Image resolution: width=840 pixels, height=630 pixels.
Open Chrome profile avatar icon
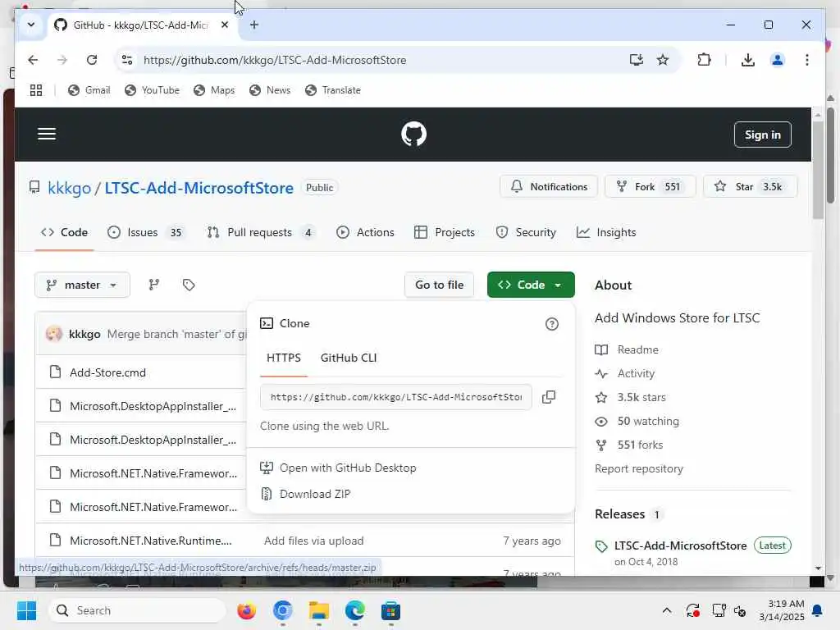tap(778, 60)
